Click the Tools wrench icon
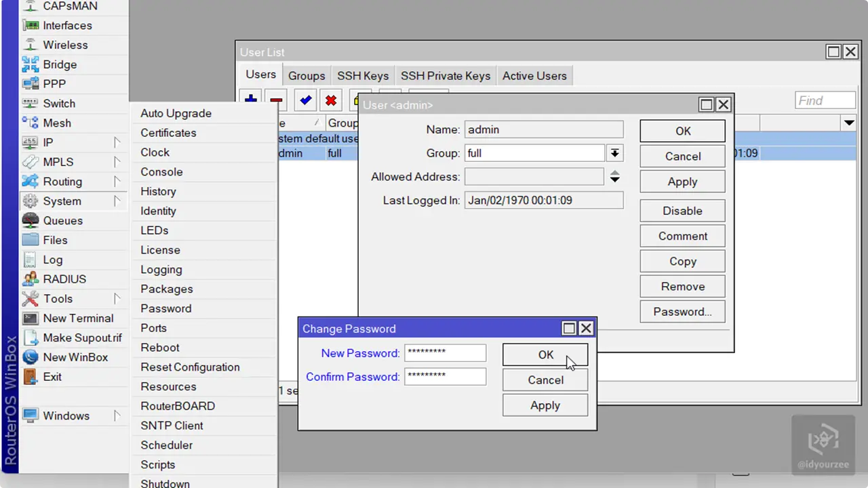The height and width of the screenshot is (488, 868). pyautogui.click(x=31, y=299)
